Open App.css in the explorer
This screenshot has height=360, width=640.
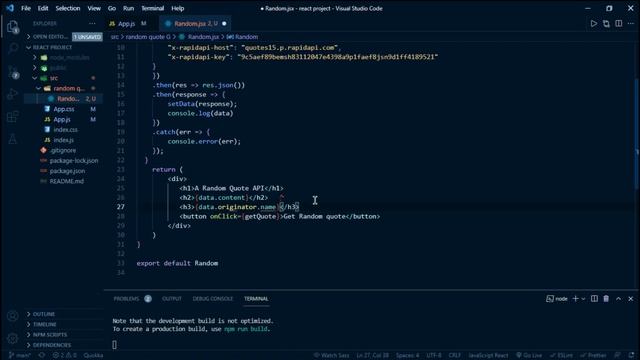pos(63,109)
